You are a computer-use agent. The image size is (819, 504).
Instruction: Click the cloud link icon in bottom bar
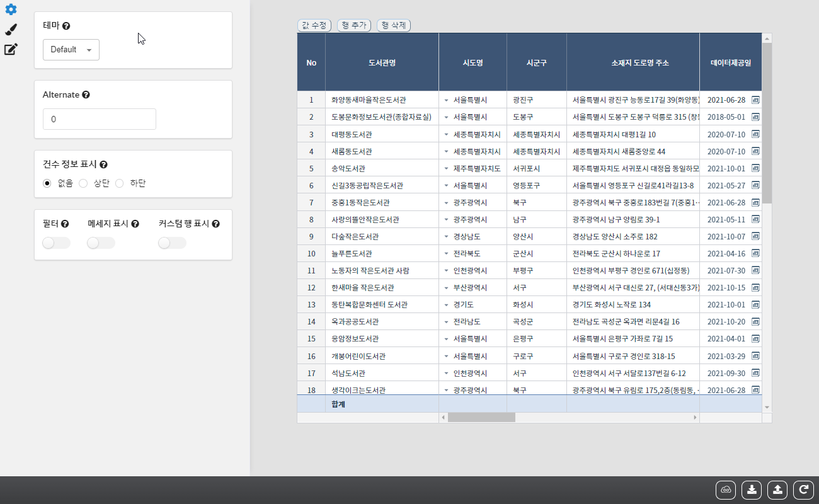[726, 490]
